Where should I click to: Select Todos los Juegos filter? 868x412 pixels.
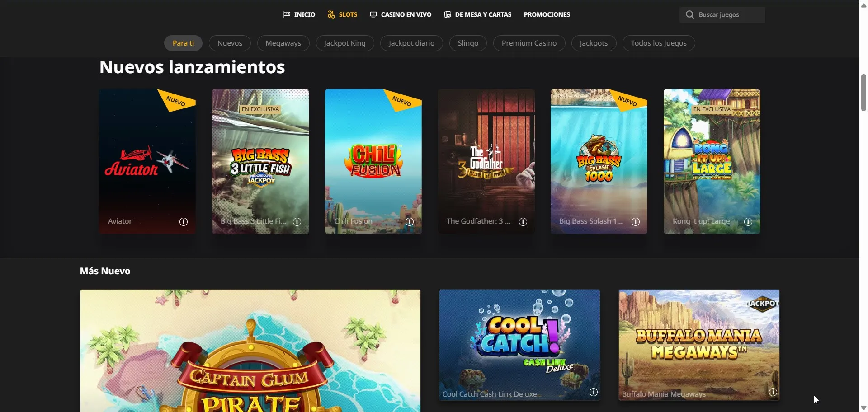click(x=658, y=43)
